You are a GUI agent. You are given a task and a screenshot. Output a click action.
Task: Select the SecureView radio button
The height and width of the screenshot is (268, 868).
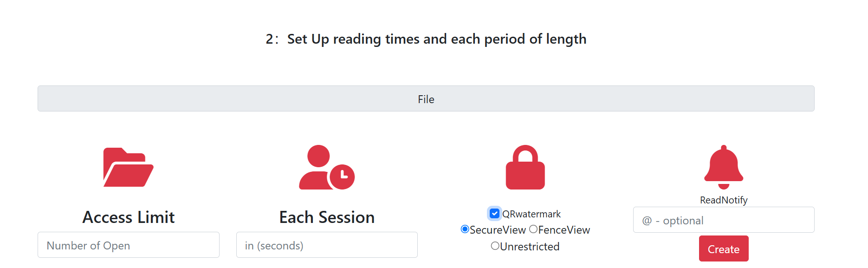(465, 229)
